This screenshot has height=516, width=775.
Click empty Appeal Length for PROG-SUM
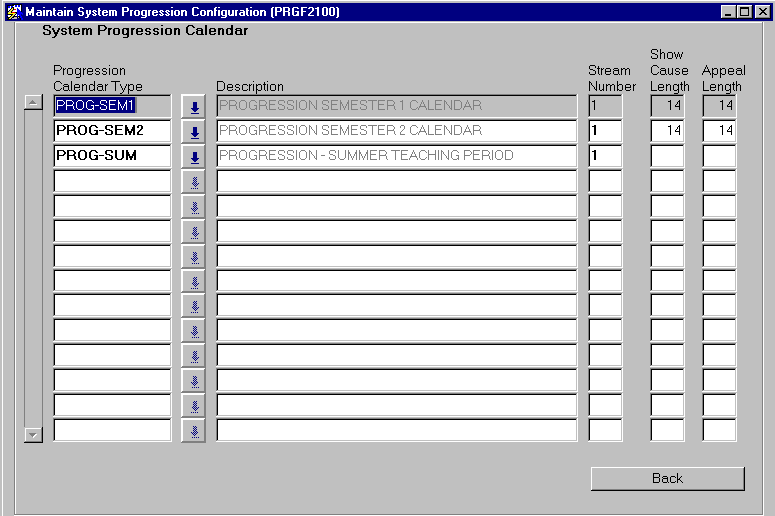tap(718, 156)
